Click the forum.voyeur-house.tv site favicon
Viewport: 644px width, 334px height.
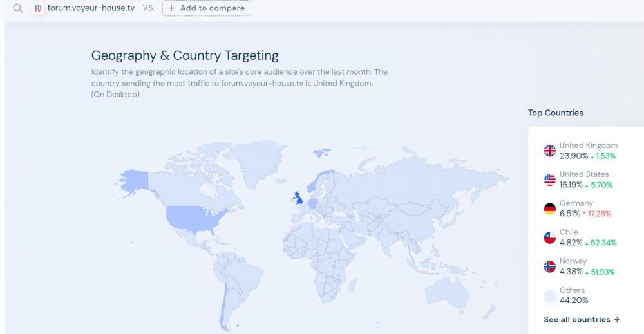point(37,8)
